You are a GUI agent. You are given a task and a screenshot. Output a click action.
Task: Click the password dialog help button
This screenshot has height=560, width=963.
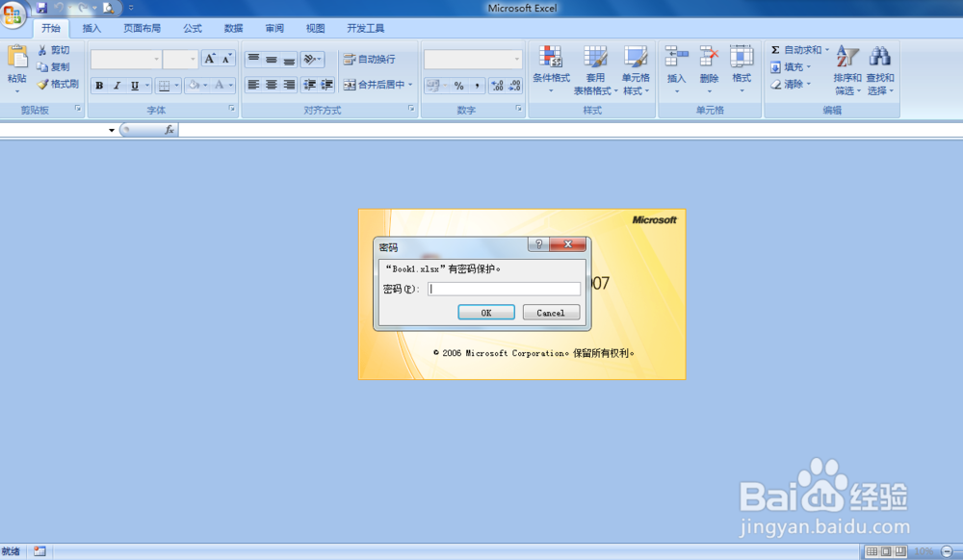(538, 244)
